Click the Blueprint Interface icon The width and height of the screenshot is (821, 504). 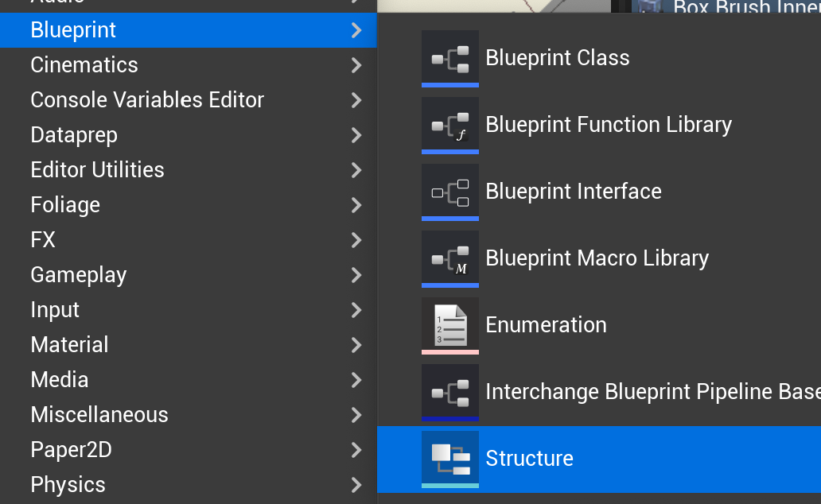click(450, 192)
